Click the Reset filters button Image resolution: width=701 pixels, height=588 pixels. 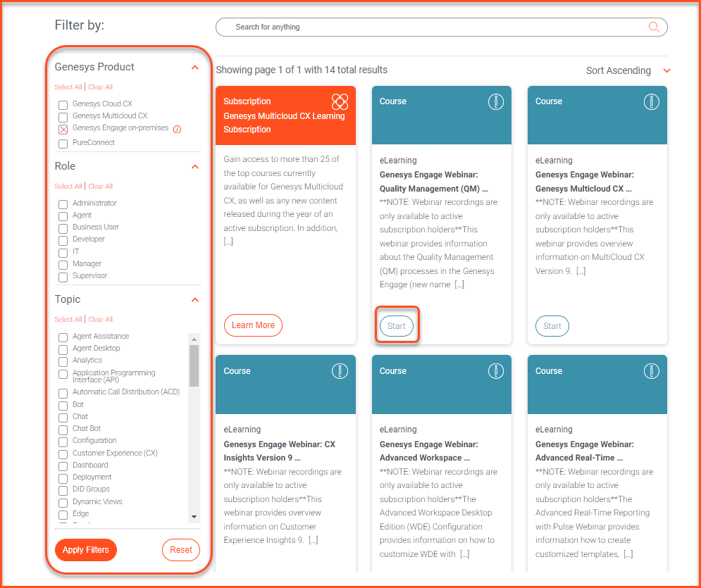pos(181,550)
